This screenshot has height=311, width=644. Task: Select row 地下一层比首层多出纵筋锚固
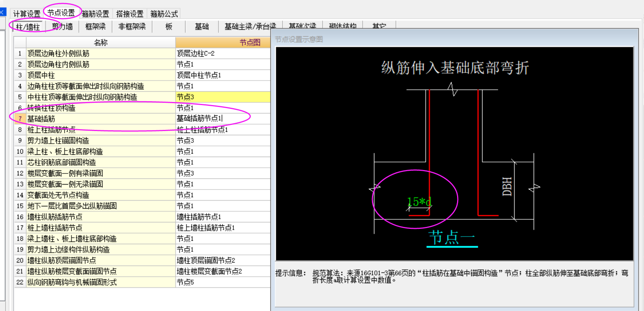pos(101,206)
